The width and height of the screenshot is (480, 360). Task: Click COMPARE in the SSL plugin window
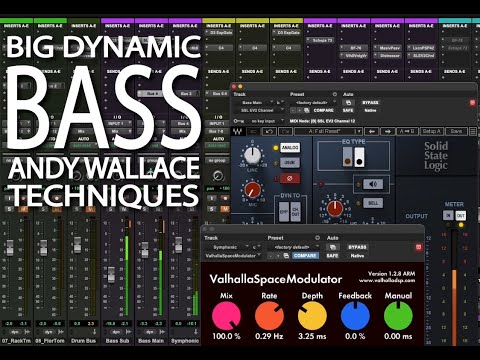323,110
